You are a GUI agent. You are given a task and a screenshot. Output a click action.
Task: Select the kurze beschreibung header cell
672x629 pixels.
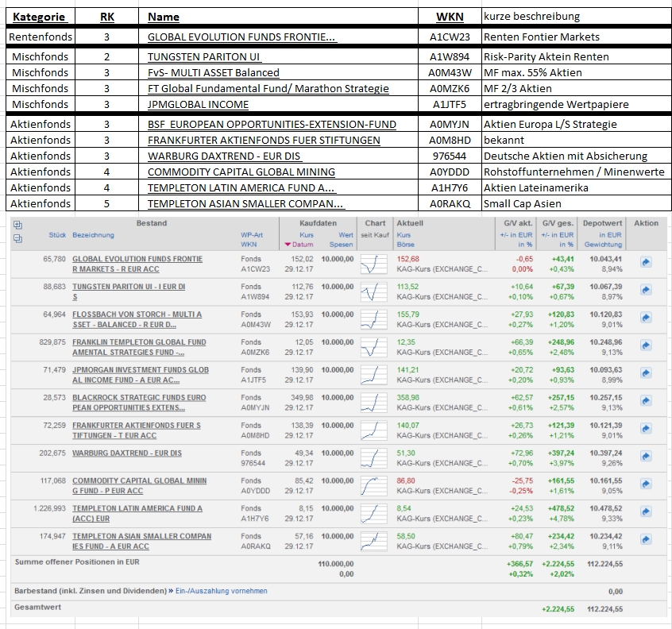point(577,17)
